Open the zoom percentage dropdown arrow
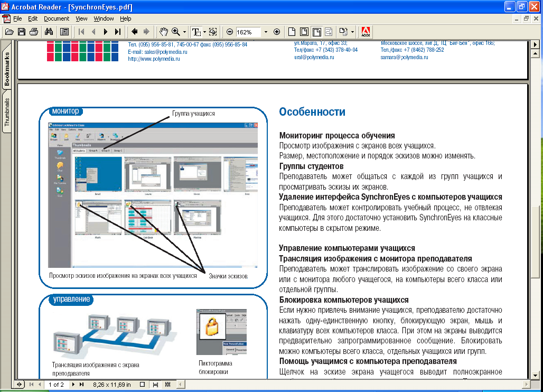Screen dimensions: 543x392 click(266, 32)
